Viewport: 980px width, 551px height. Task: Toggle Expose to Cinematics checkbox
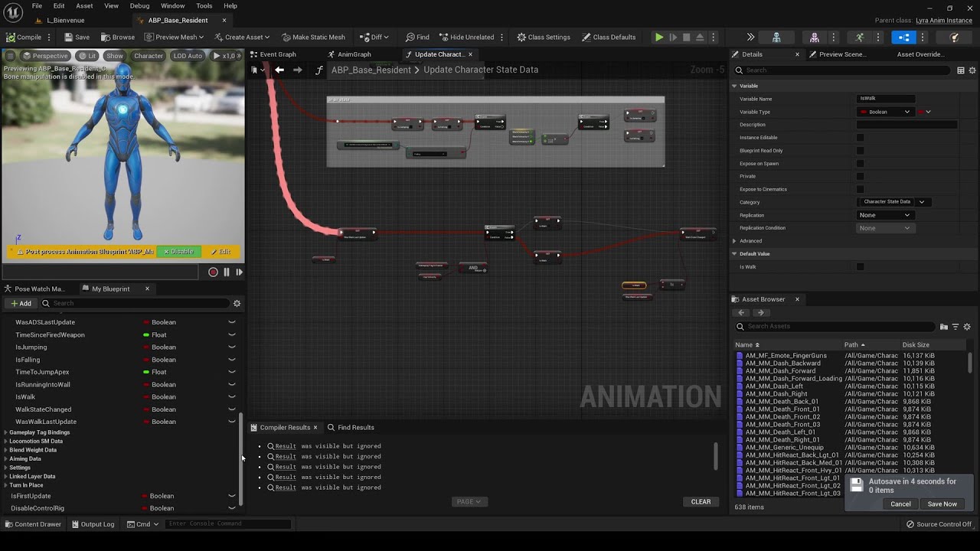coord(860,189)
